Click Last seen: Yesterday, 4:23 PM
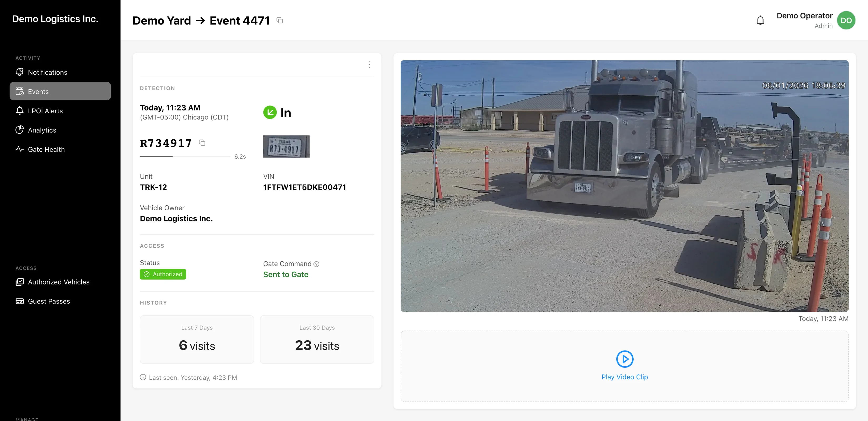Image resolution: width=868 pixels, height=421 pixels. [193, 378]
